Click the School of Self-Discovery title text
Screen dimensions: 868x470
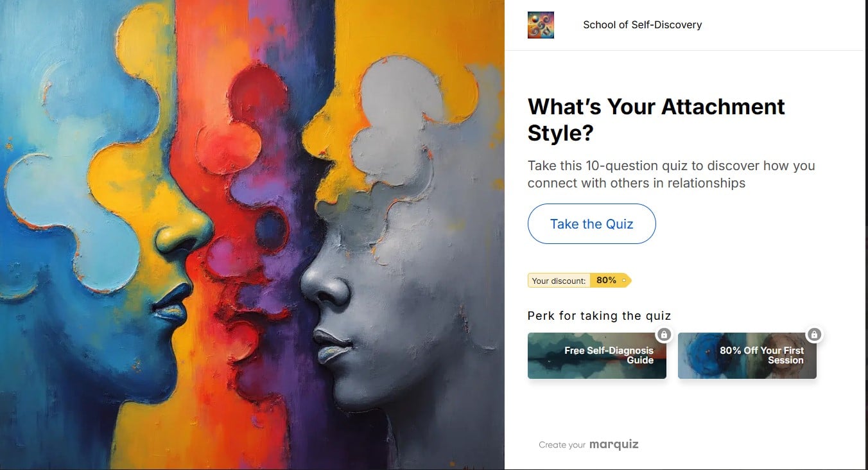[642, 25]
